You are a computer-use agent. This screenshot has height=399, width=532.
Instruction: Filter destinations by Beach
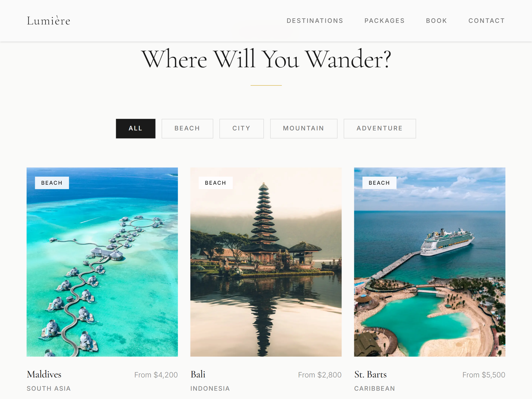point(187,129)
